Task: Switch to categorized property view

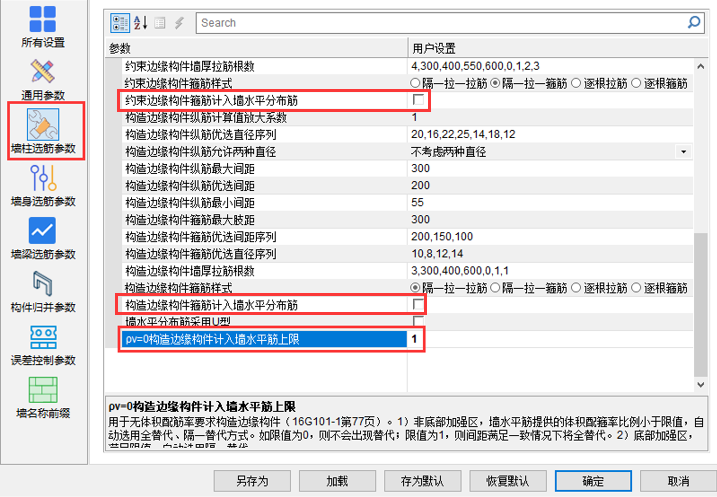Action: (x=120, y=22)
